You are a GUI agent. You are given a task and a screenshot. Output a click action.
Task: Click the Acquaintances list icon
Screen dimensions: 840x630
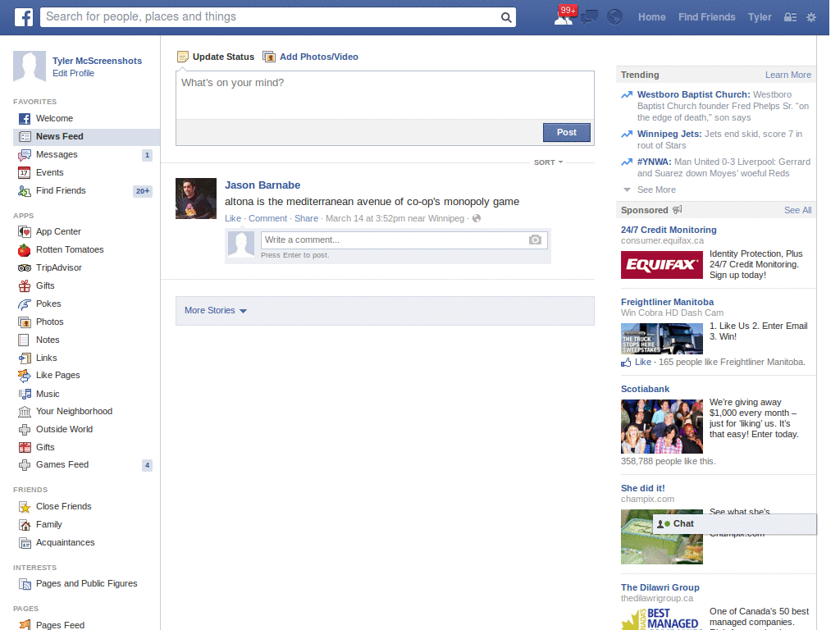pos(25,543)
